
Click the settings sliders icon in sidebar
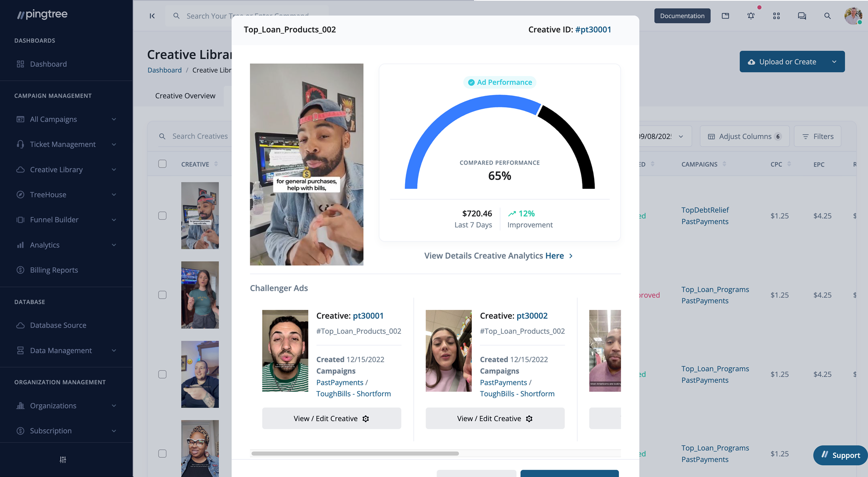tap(63, 460)
